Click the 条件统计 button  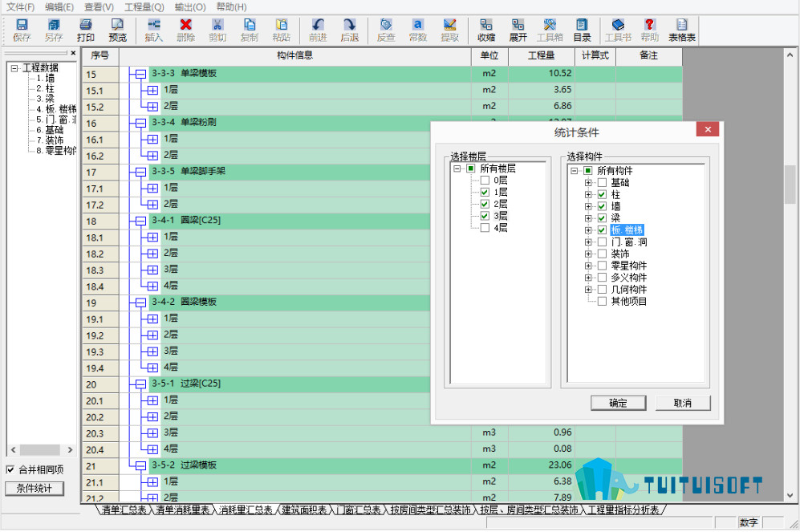pyautogui.click(x=35, y=488)
